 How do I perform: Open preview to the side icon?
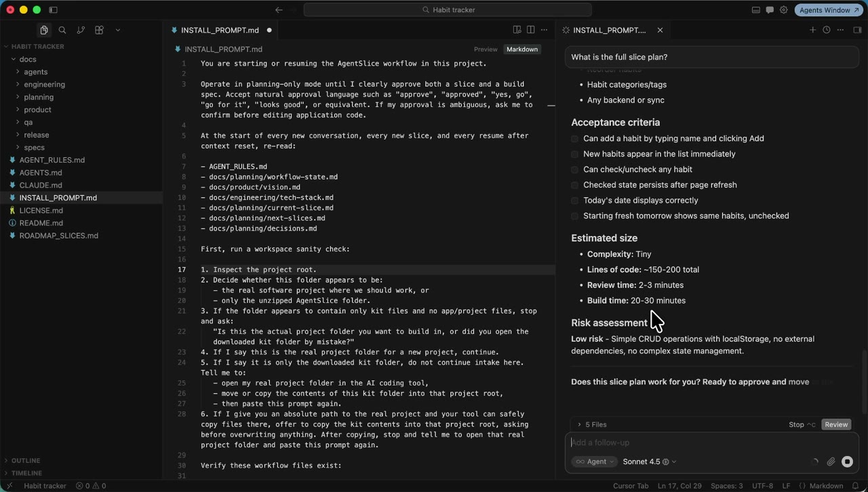tap(517, 30)
